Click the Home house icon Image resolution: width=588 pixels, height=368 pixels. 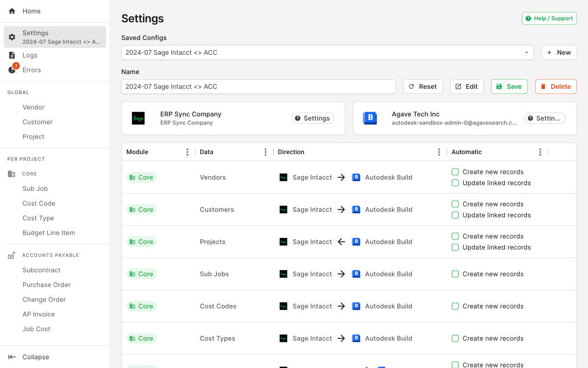pyautogui.click(x=12, y=11)
